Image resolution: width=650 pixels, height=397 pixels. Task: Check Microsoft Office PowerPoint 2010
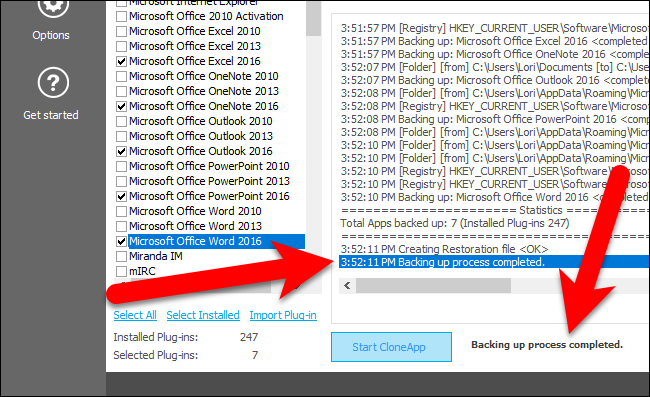click(121, 166)
